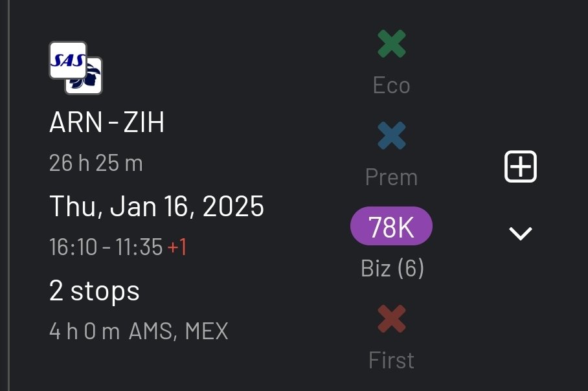This screenshot has width=588, height=391.
Task: Open the ARN - ZIH route title
Action: tap(107, 122)
